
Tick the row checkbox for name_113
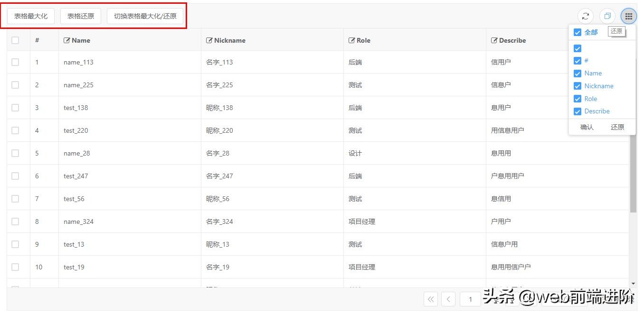tap(15, 62)
